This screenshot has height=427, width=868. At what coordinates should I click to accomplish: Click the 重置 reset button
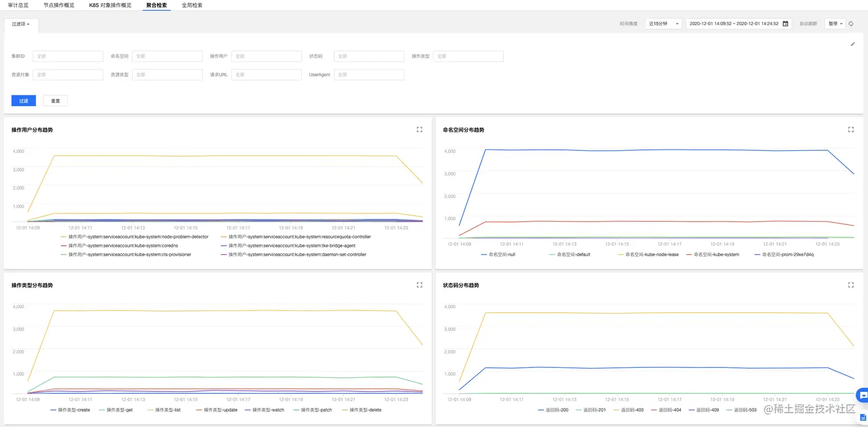click(x=56, y=101)
